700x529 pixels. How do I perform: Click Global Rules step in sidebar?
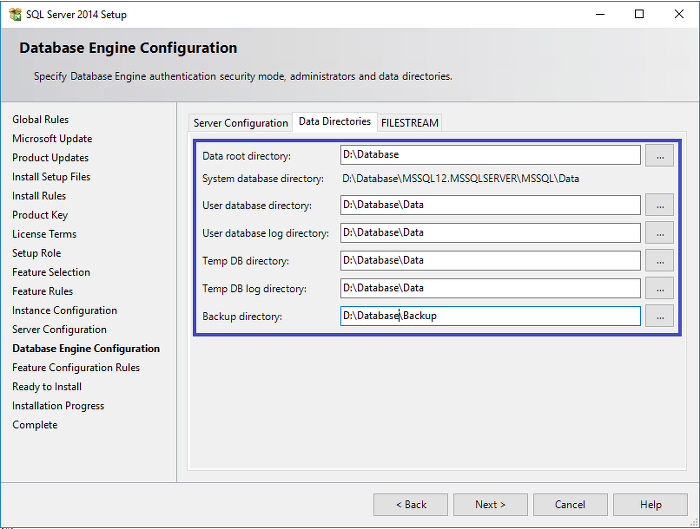tap(41, 120)
